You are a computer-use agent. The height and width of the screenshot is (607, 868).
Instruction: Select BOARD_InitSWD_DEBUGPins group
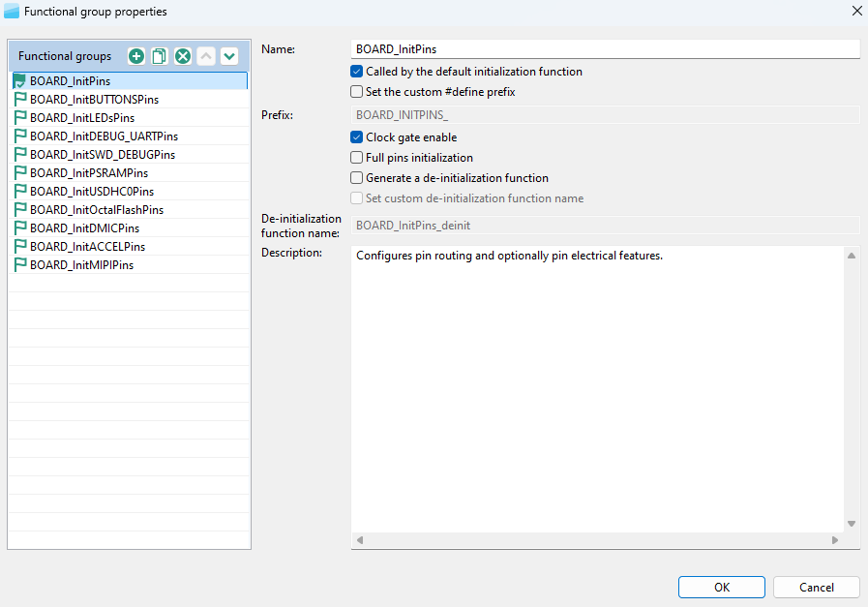pos(130,154)
